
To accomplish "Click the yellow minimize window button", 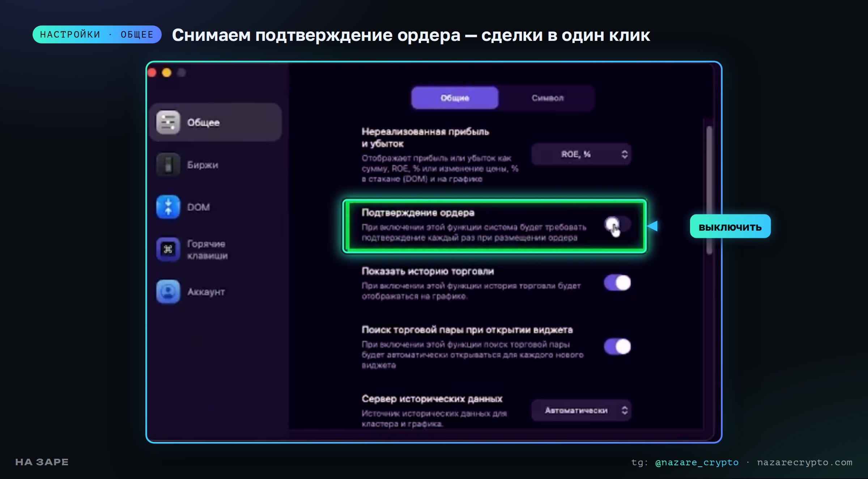I will click(167, 73).
